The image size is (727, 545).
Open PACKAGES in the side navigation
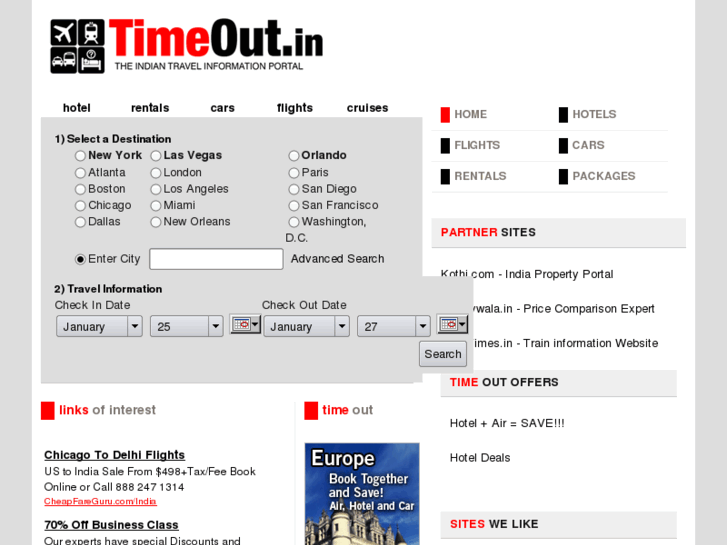604,176
